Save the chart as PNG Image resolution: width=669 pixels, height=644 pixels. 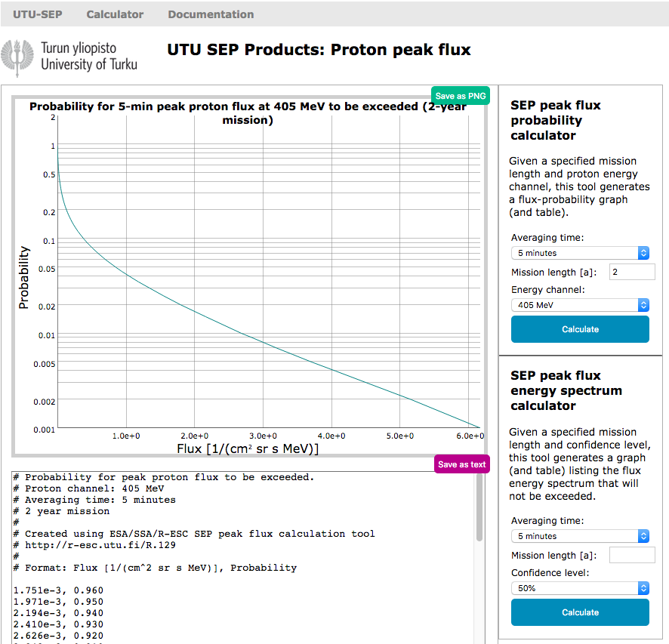(x=460, y=96)
